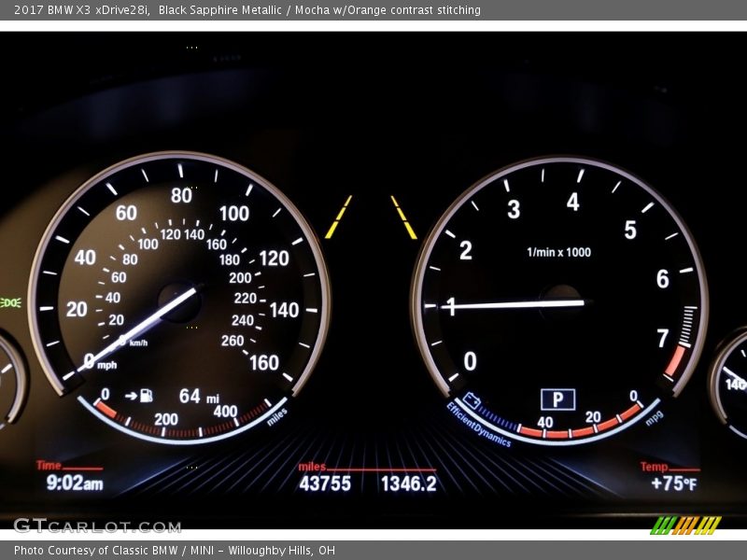The height and width of the screenshot is (560, 747).
Task: Click the 40 mpg mark on consumption gauge
Action: (545, 423)
